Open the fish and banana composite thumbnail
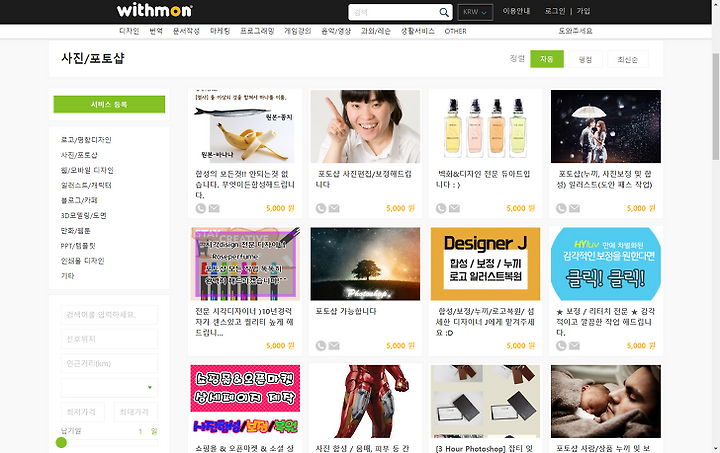This screenshot has height=453, width=720. click(x=245, y=126)
